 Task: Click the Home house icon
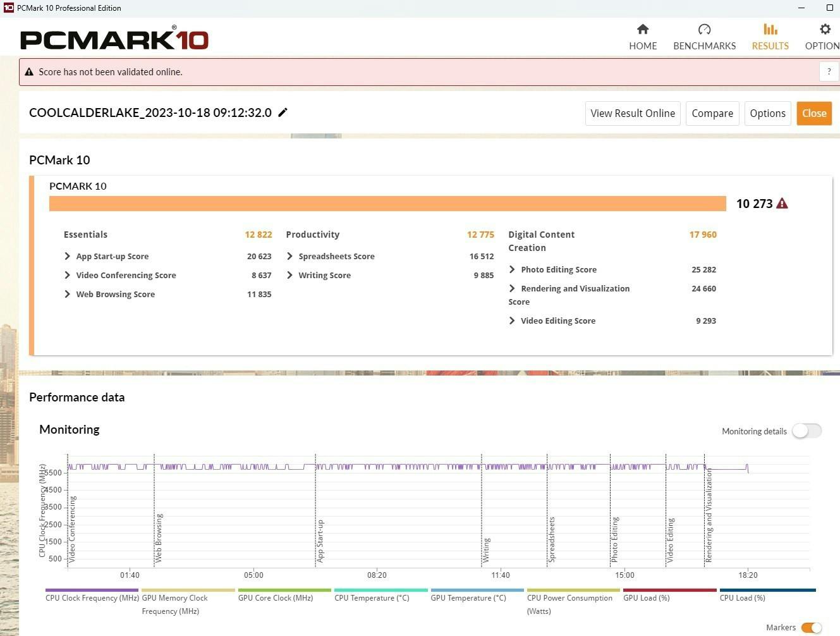coord(643,29)
